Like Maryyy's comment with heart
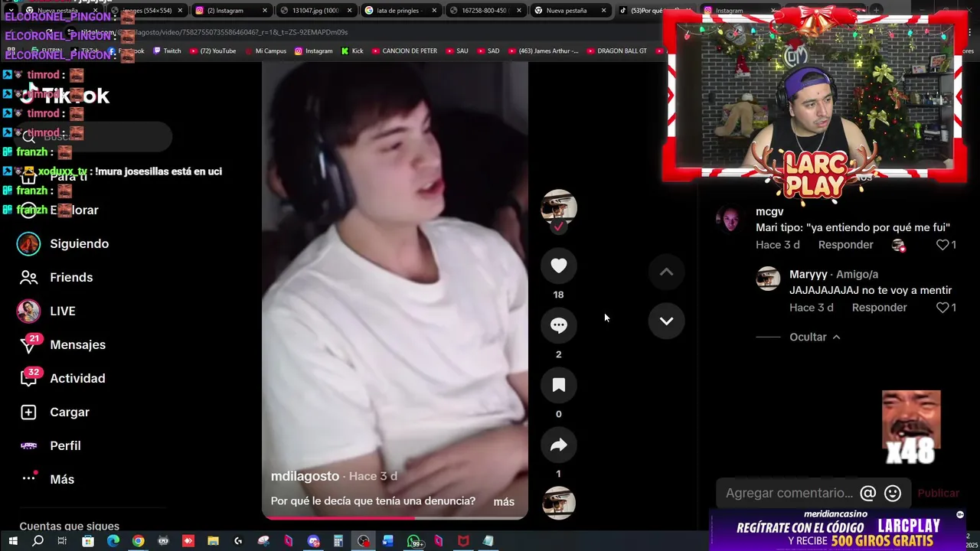This screenshot has height=551, width=980. 942,308
